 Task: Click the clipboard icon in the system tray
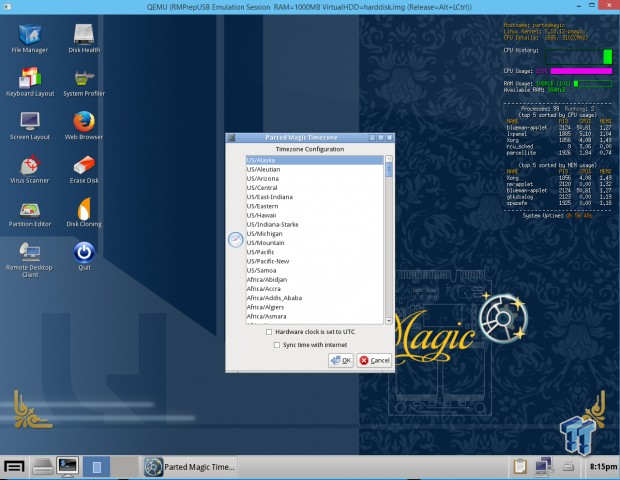click(x=520, y=467)
